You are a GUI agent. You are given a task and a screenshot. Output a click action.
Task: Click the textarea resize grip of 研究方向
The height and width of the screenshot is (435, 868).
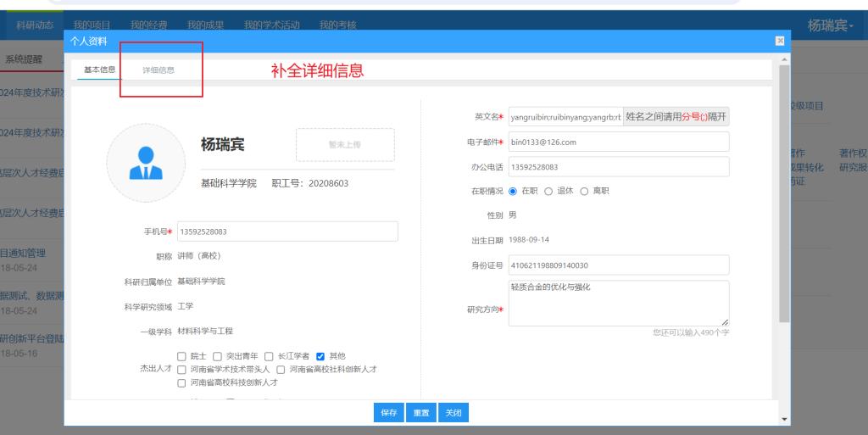point(725,321)
